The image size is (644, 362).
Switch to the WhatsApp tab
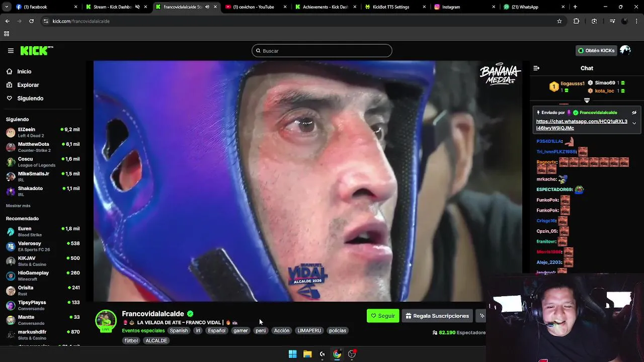533,7
